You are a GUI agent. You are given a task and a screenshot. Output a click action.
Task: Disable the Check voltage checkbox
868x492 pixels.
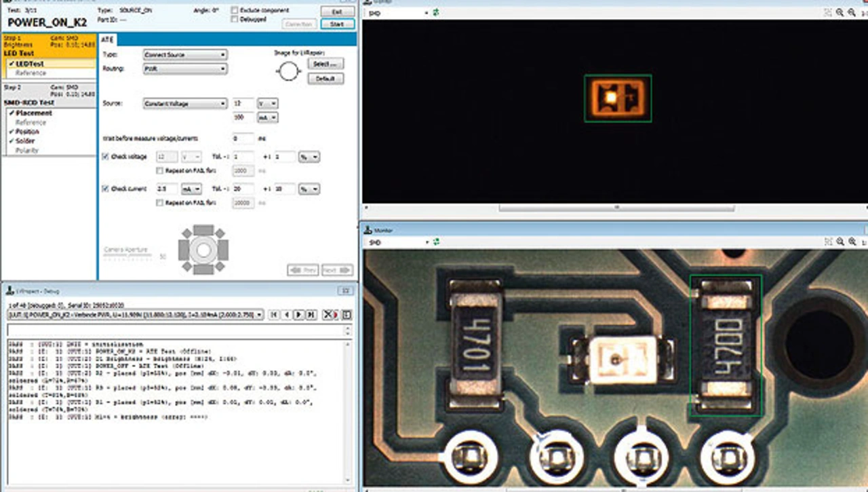coord(105,157)
